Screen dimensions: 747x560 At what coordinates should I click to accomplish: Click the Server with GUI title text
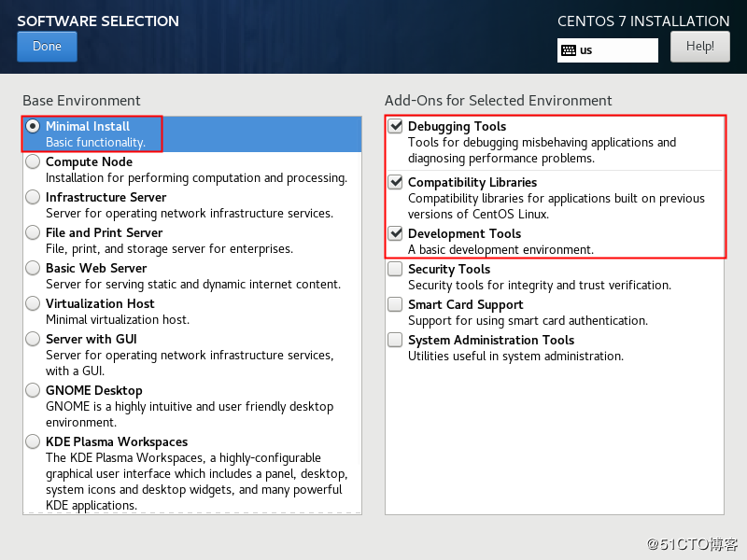pos(91,339)
